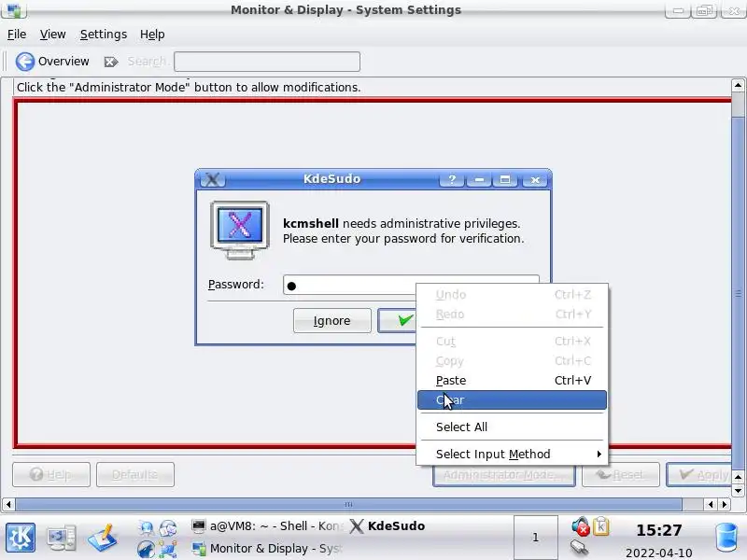This screenshot has width=747, height=560.
Task: Open the dark globe browser quick-launch icon
Action: pyautogui.click(x=146, y=549)
